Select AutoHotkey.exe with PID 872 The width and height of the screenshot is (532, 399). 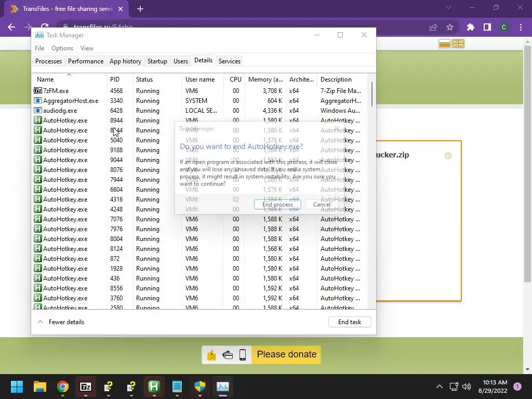pyautogui.click(x=199, y=259)
